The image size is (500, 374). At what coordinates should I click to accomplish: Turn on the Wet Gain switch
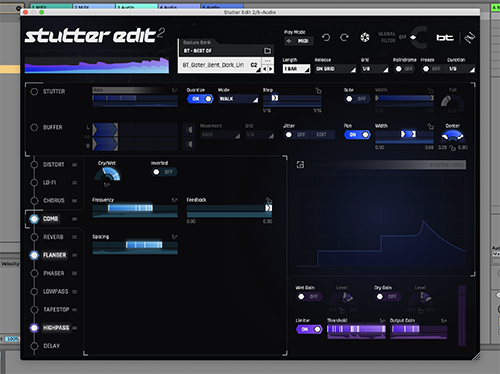click(x=309, y=296)
